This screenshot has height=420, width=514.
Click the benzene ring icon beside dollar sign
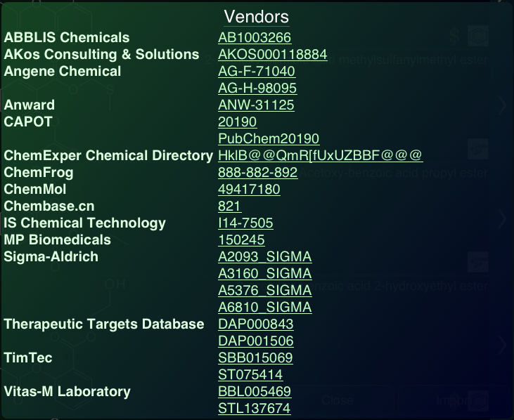click(479, 34)
